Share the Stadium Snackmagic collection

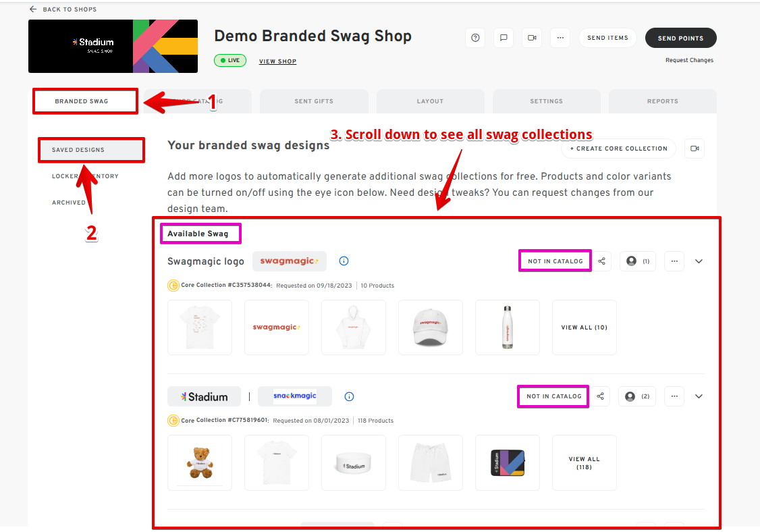(x=601, y=396)
